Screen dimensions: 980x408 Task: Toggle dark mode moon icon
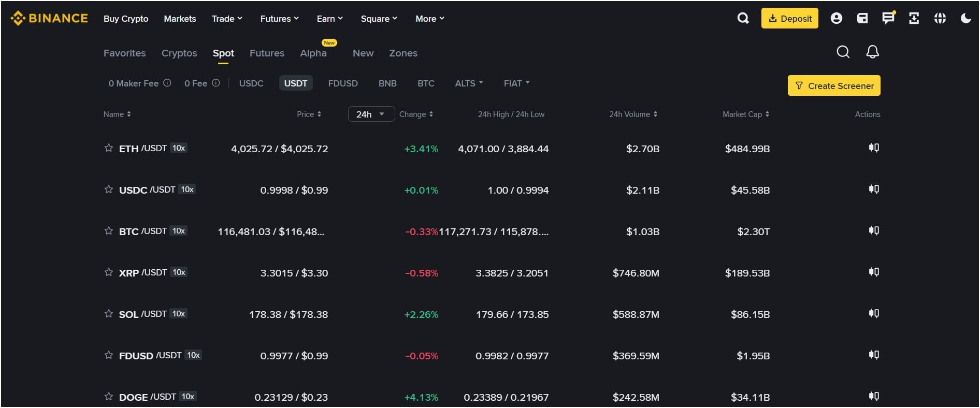click(965, 18)
